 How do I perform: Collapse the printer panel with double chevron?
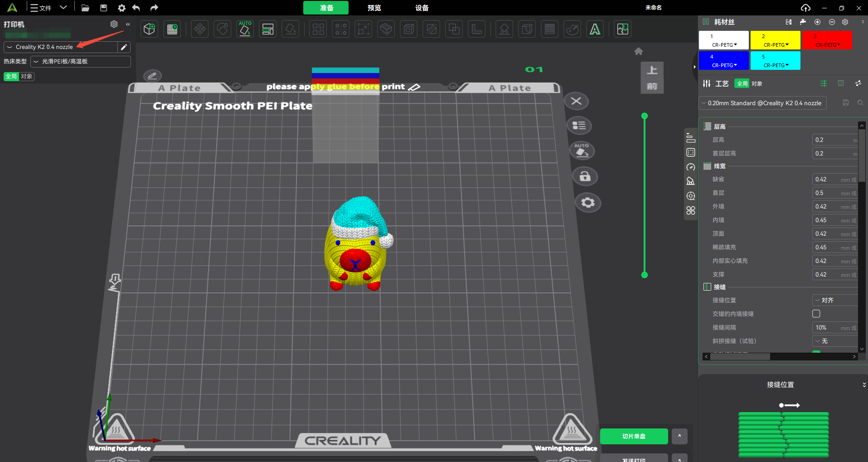point(128,24)
